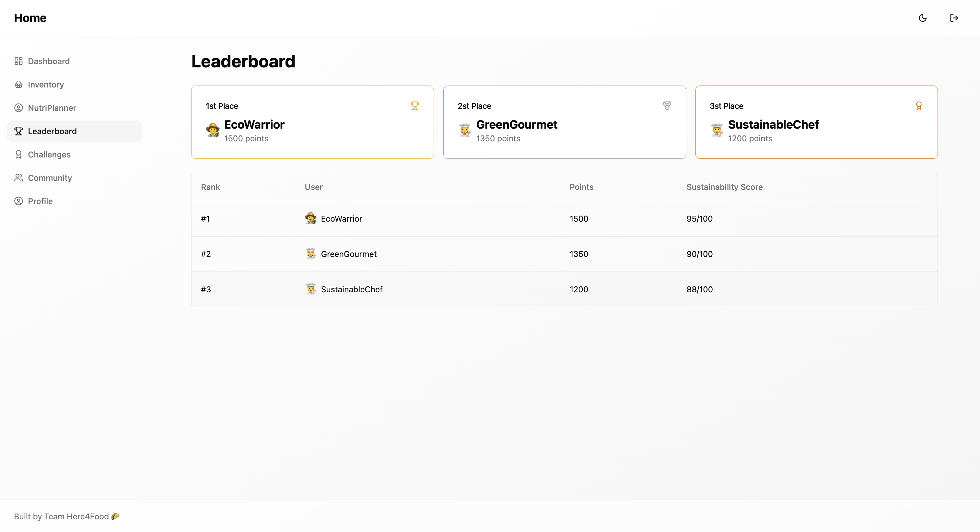This screenshot has height=532, width=980.
Task: Select Leaderboard in the sidebar
Action: click(52, 131)
